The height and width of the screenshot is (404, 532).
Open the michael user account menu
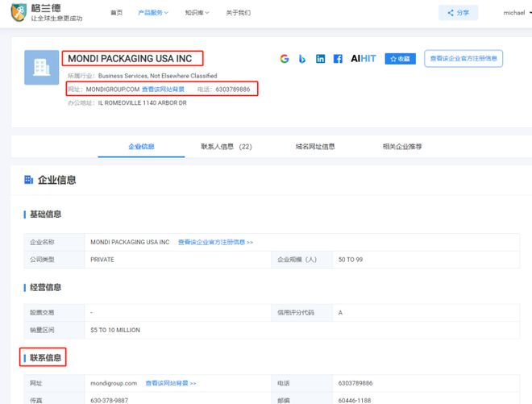(517, 13)
